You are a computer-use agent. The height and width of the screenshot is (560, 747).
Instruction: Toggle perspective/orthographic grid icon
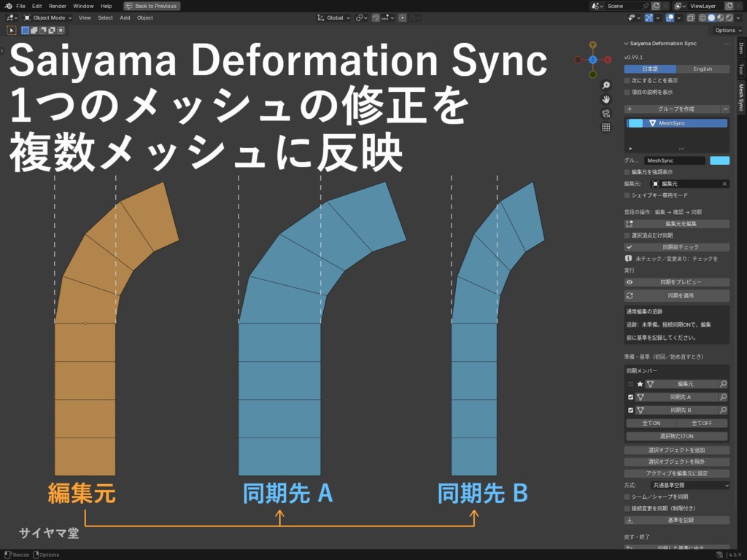[606, 127]
